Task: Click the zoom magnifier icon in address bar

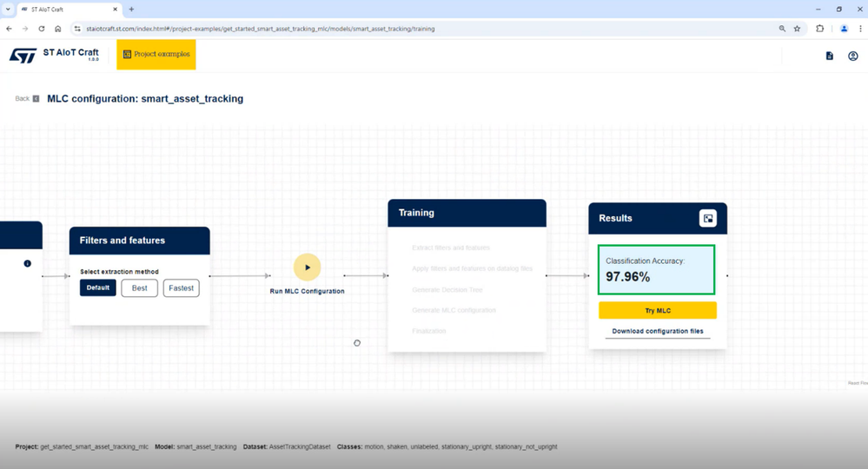Action: 782,29
